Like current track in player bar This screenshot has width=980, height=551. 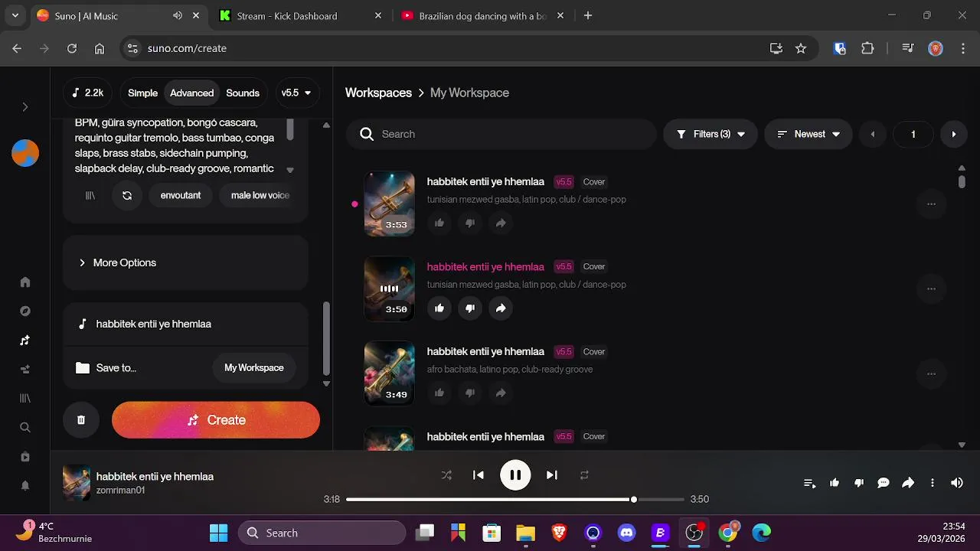coord(835,483)
